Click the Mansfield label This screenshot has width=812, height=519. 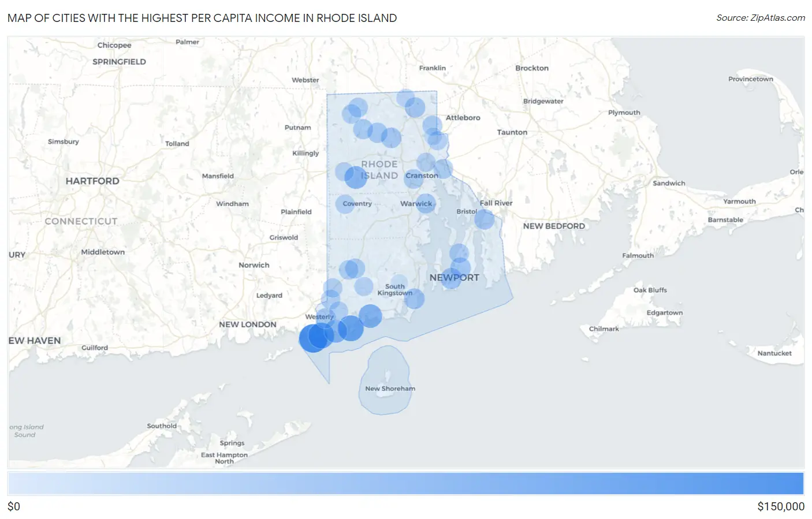tap(218, 176)
